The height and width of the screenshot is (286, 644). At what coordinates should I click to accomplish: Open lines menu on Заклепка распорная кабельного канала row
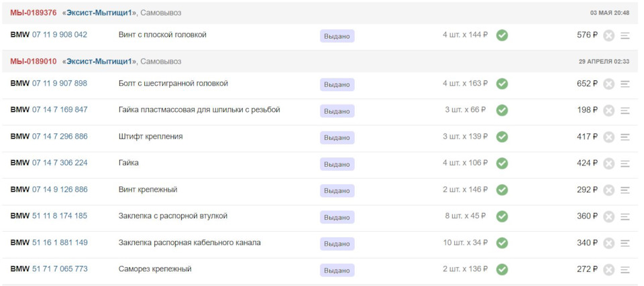[625, 243]
